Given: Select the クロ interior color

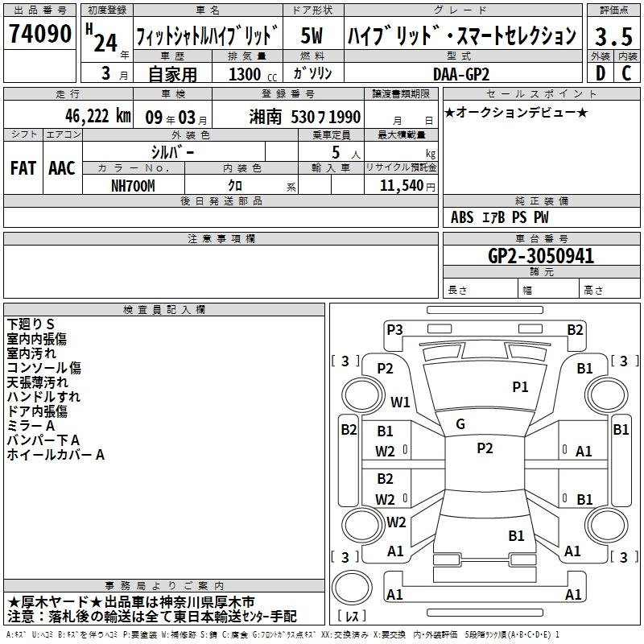Looking at the screenshot, I should tap(235, 185).
